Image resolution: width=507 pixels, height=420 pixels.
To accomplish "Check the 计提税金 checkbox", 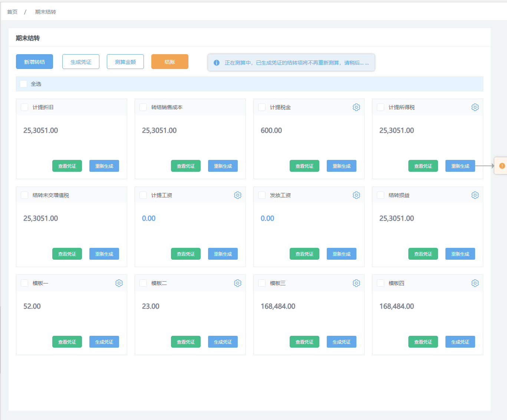I will tap(262, 107).
